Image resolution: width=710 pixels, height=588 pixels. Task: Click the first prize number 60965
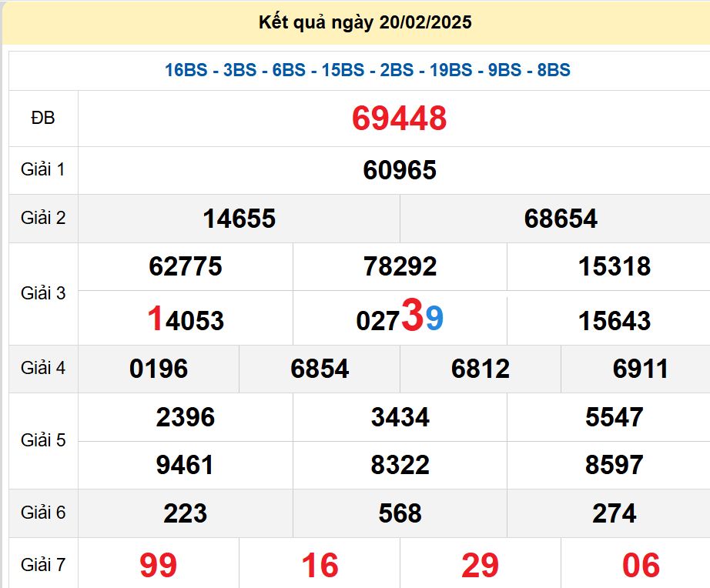click(x=399, y=170)
